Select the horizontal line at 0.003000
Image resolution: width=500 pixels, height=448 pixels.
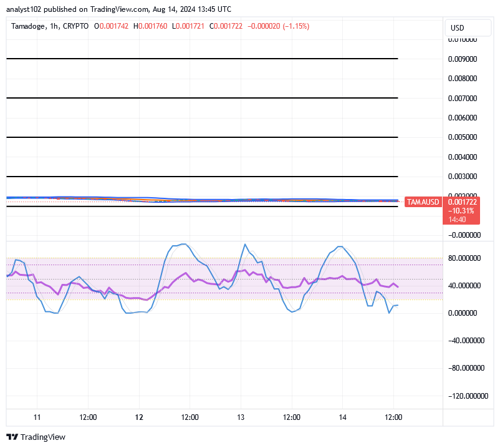point(202,177)
